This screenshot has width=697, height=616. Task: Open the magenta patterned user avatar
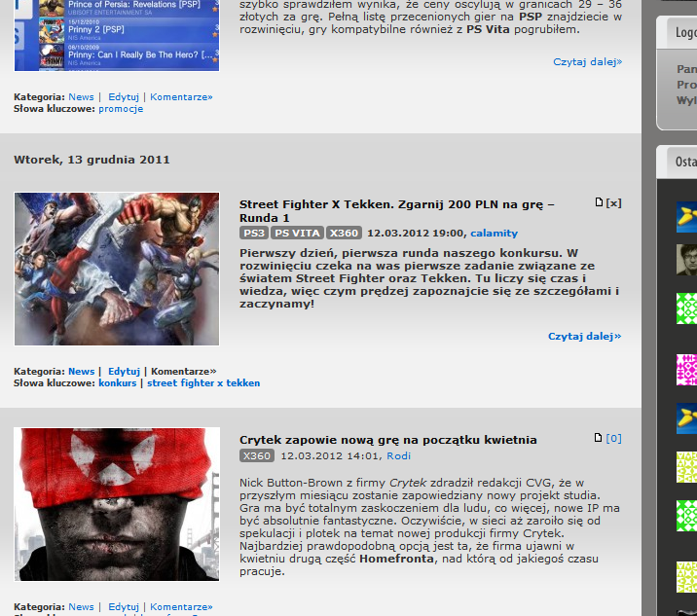click(x=686, y=370)
